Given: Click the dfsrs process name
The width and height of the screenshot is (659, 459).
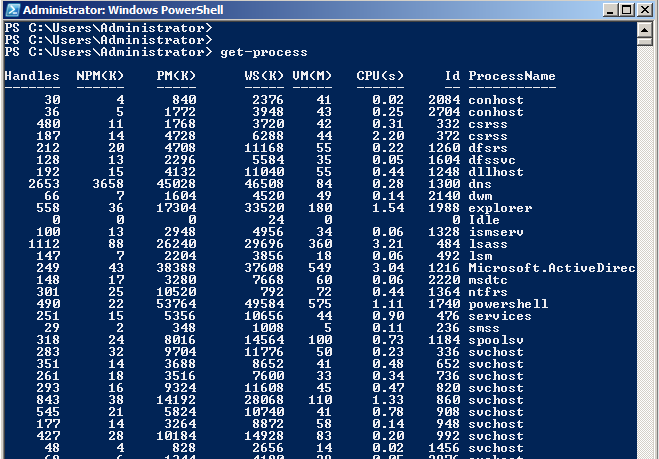Looking at the screenshot, I should [488, 148].
